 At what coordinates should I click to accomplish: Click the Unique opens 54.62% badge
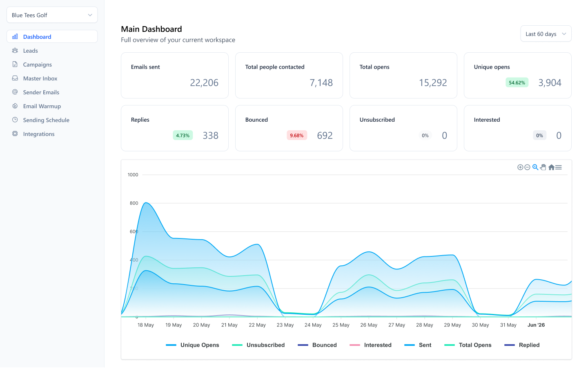(517, 83)
